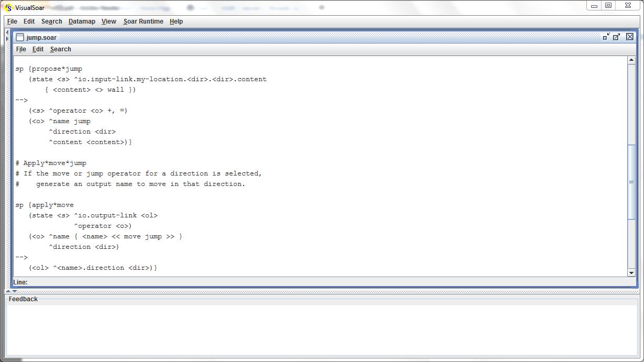Viewport: 644px width, 362px height.
Task: Click editor scrollbar down arrow
Action: pyautogui.click(x=631, y=272)
